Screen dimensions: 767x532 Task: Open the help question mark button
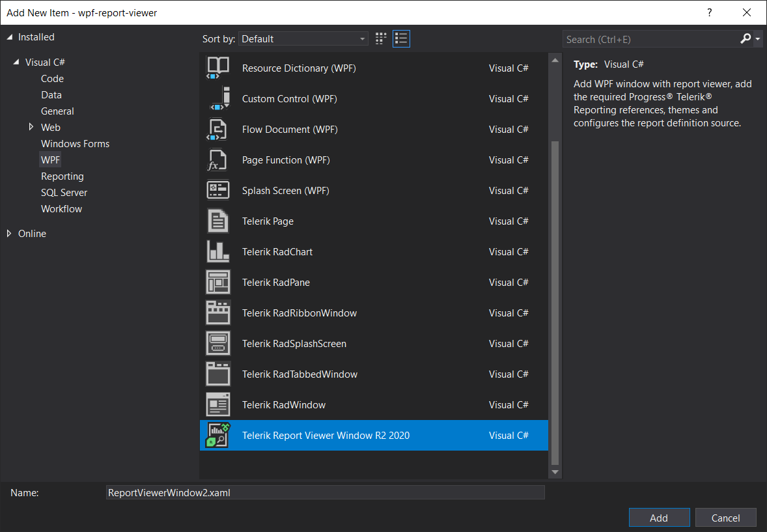(709, 13)
